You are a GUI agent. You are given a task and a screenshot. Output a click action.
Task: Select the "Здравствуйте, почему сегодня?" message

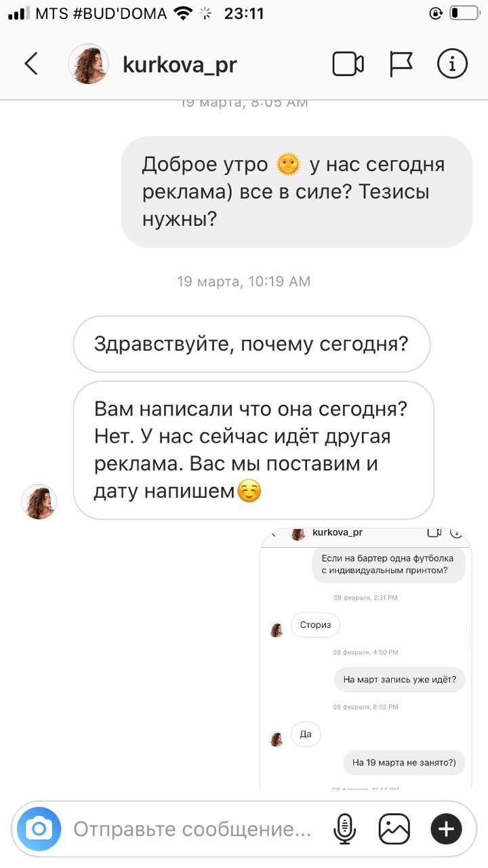251,344
